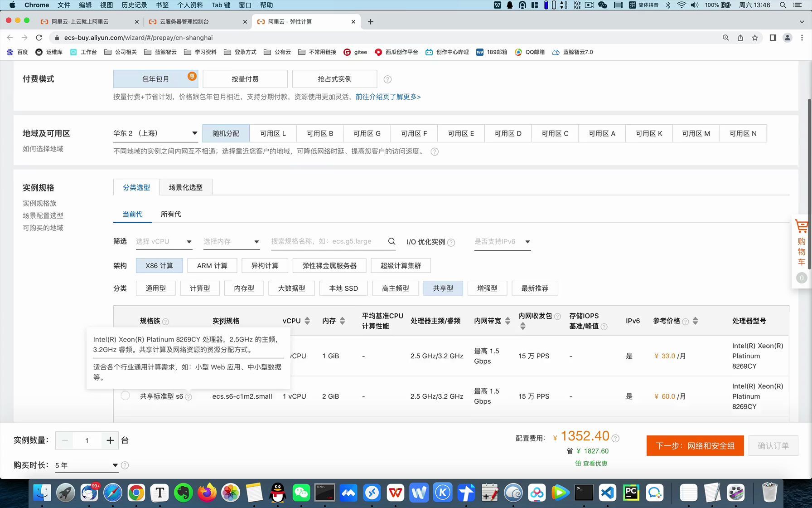The height and width of the screenshot is (508, 812).
Task: Open WeChat from the Dock
Action: pyautogui.click(x=301, y=493)
